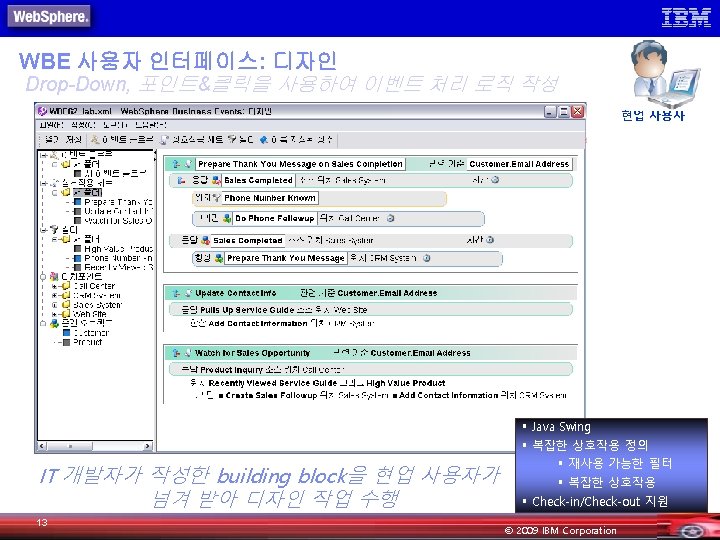Click the round gear icon after Call Center
This screenshot has height=540, width=720.
(x=390, y=218)
